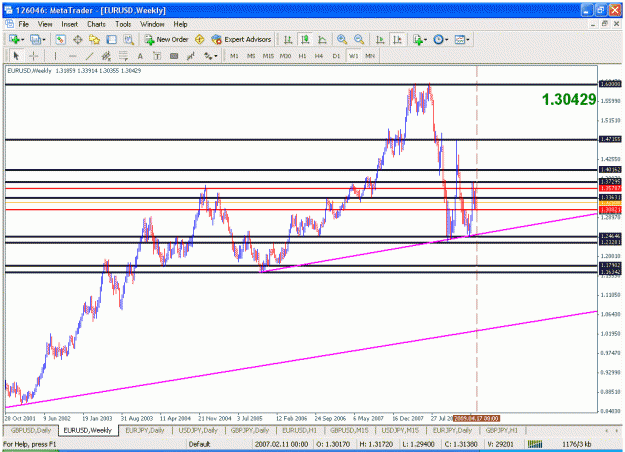625x452 pixels.
Task: Switch timeframe to M1
Action: [x=234, y=56]
